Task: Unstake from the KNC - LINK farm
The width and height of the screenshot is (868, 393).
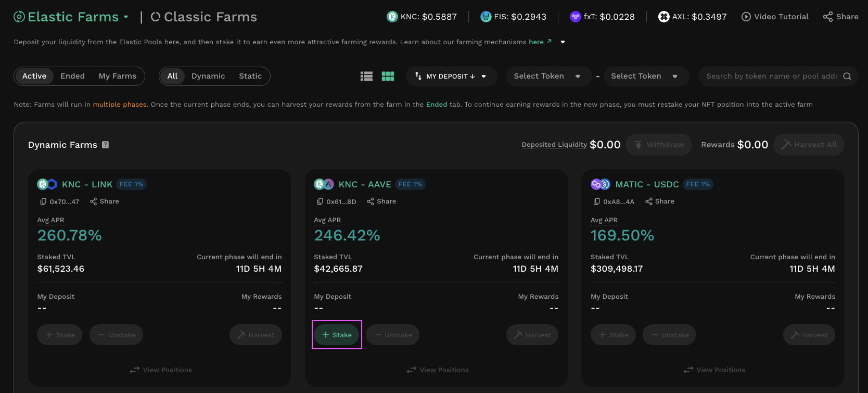Action: (117, 335)
